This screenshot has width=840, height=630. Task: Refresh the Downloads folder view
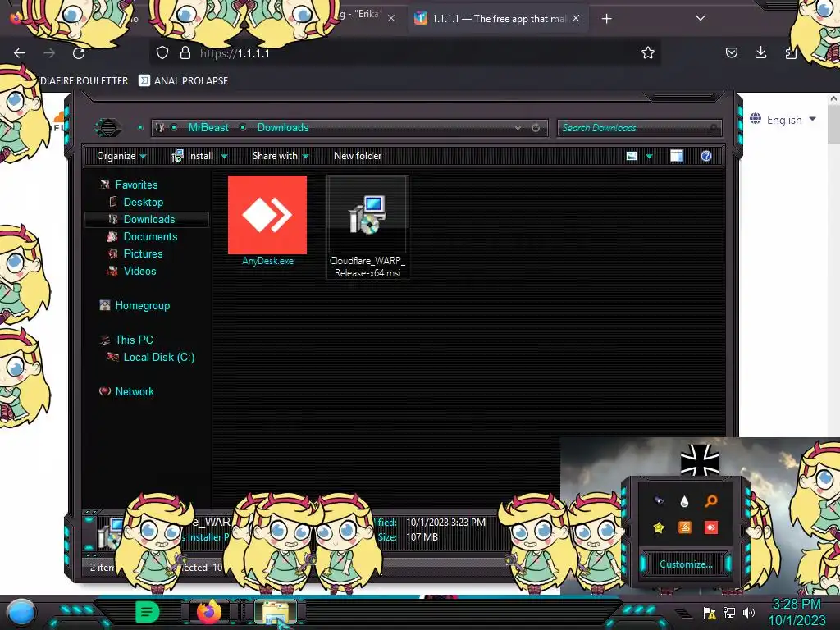coord(535,128)
